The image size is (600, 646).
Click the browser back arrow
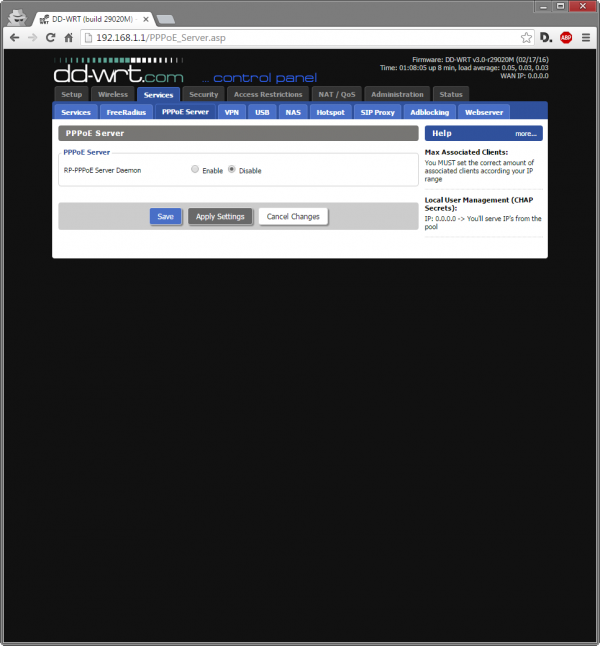point(14,38)
